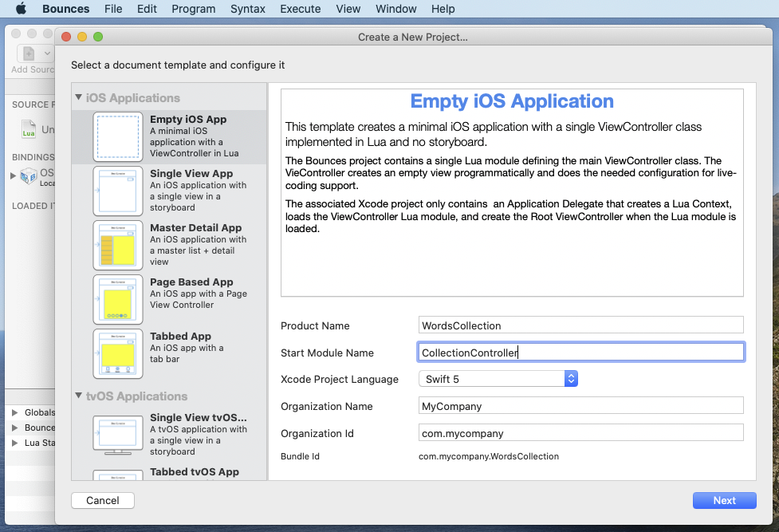The width and height of the screenshot is (779, 532).
Task: Select the Tabbed tvOS App template icon
Action: [x=118, y=475]
